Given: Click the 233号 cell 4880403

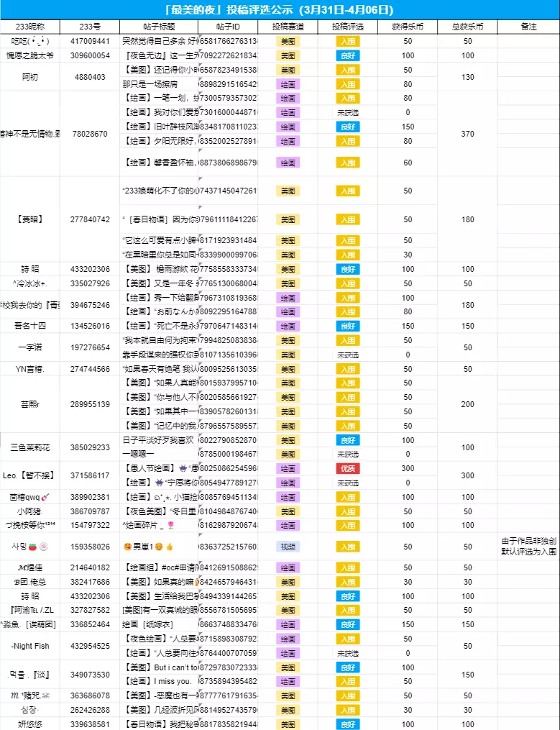Looking at the screenshot, I should 90,77.
